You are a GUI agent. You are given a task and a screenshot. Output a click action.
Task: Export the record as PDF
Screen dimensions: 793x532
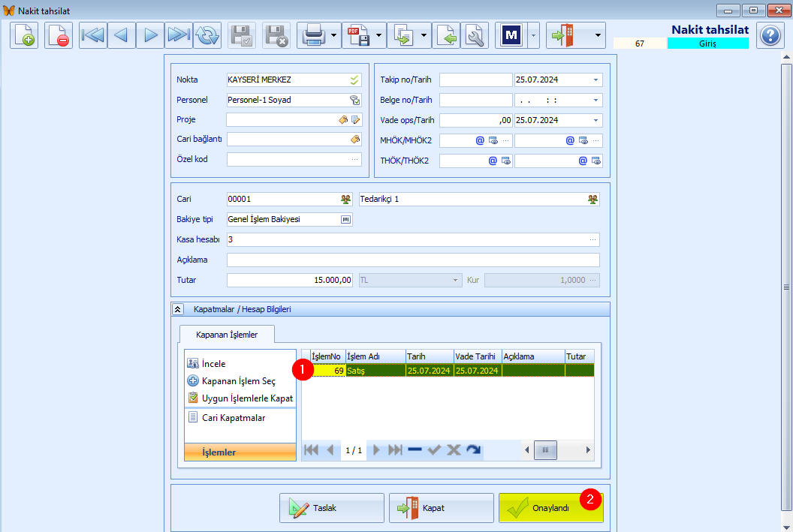click(358, 35)
